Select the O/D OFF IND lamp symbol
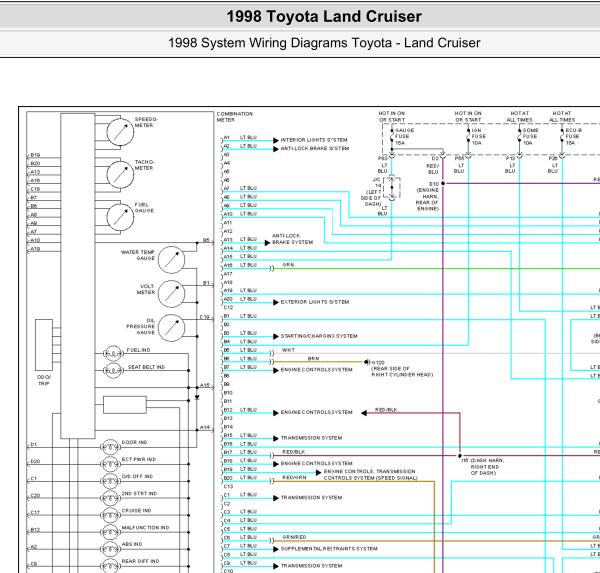Viewport: 600px width, 573px height. pyautogui.click(x=110, y=481)
